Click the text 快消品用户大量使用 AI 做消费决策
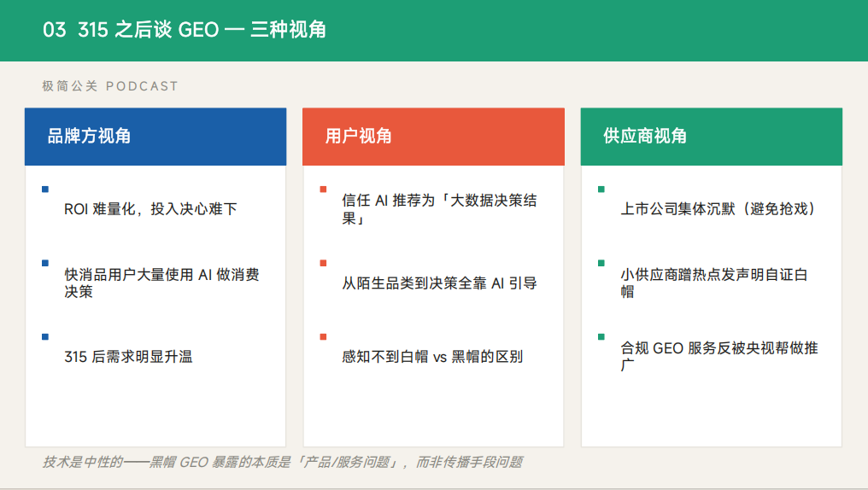Image resolution: width=868 pixels, height=490 pixels. 161,283
